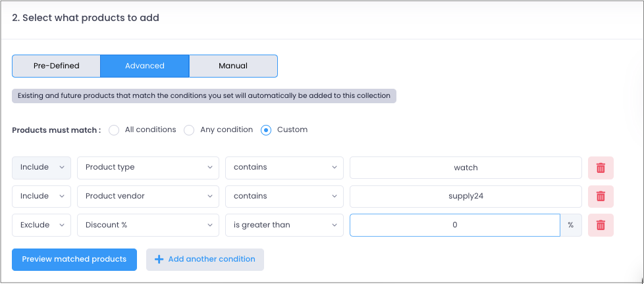Expand the Product type field dropdown
The height and width of the screenshot is (284, 644).
tap(148, 168)
